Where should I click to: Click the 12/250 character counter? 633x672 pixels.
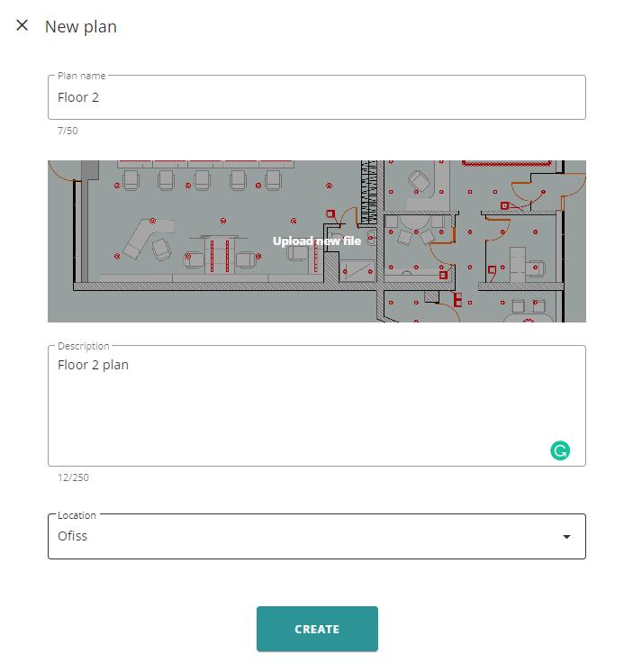[73, 477]
